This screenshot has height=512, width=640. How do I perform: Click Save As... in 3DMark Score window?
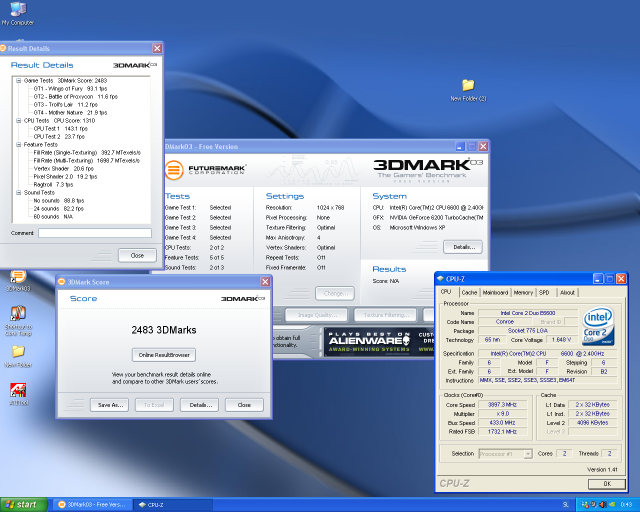click(x=110, y=405)
